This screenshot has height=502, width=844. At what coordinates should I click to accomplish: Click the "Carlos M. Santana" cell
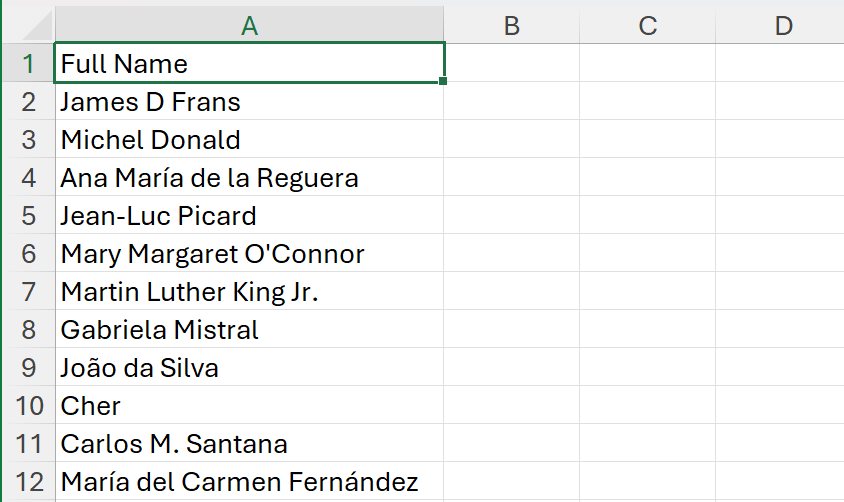[249, 444]
